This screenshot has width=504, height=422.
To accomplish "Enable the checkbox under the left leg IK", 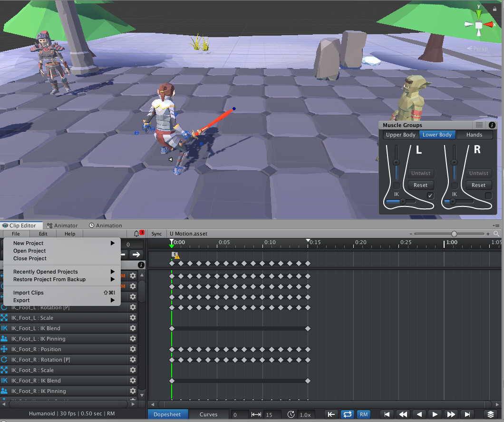I will click(x=430, y=196).
